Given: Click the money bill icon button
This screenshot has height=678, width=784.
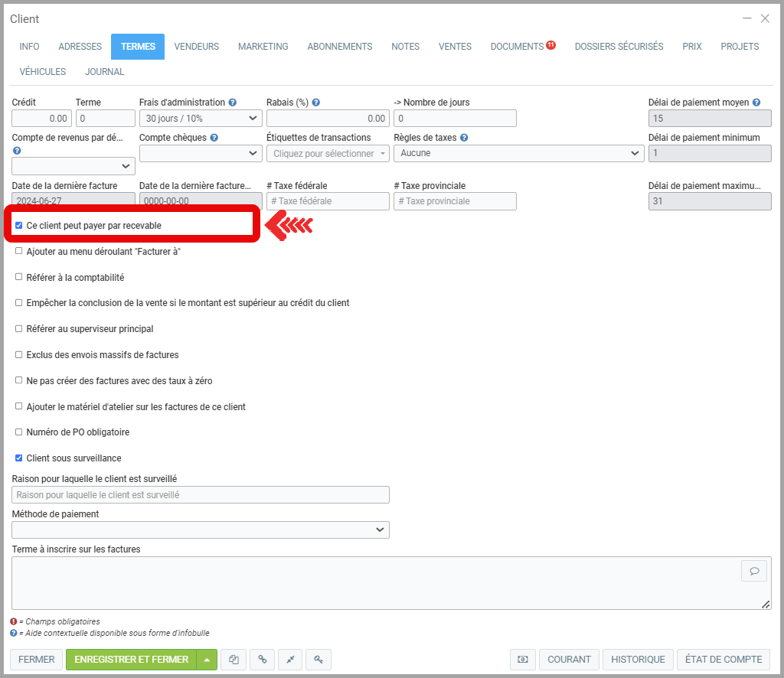Looking at the screenshot, I should click(522, 659).
